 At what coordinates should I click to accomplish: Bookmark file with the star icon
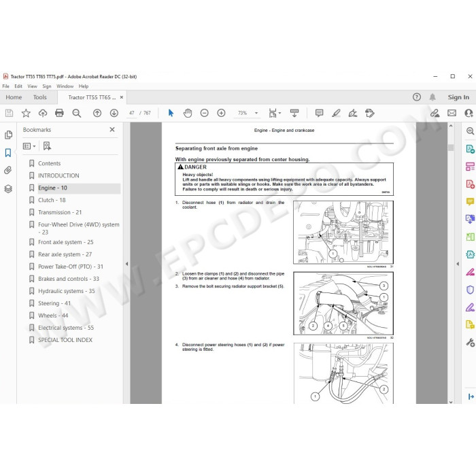(26, 114)
